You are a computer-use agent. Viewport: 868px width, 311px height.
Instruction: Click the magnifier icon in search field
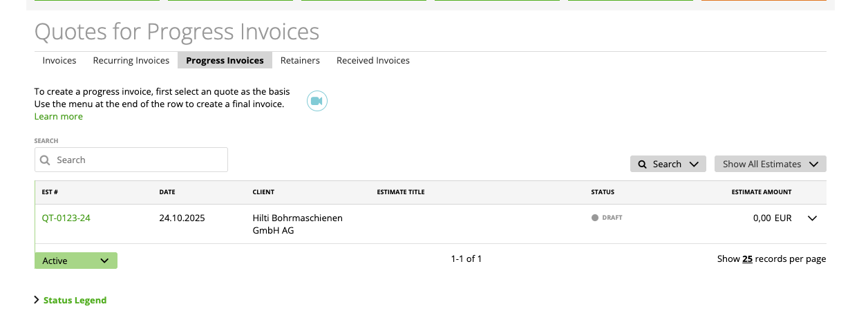[46, 160]
